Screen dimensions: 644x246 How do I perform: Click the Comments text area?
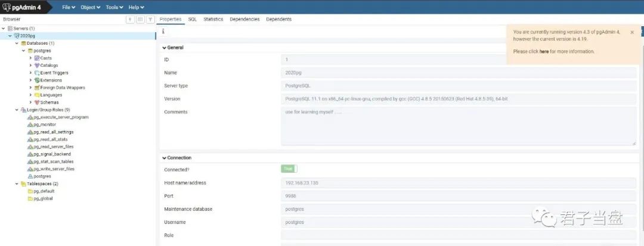[x=459, y=126]
